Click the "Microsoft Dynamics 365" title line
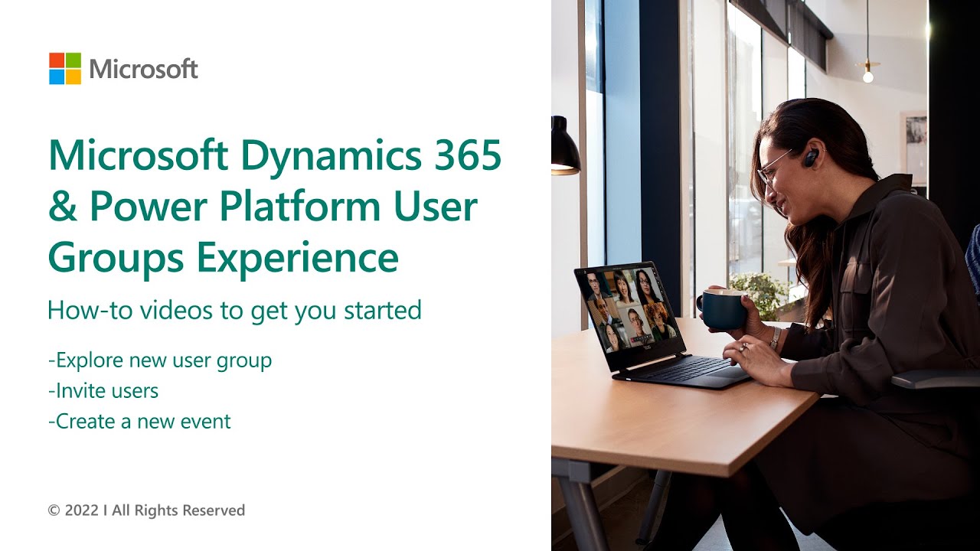 [275, 156]
